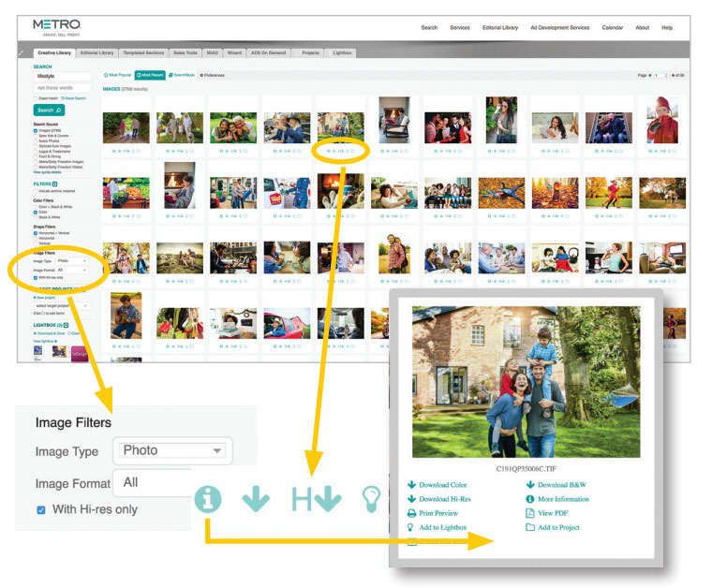Click the Print Preview printer icon
Image resolution: width=712 pixels, height=588 pixels.
[412, 513]
